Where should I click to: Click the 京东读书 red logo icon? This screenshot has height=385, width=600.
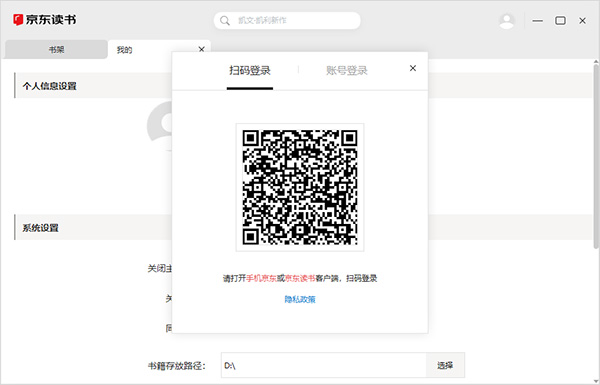point(18,20)
